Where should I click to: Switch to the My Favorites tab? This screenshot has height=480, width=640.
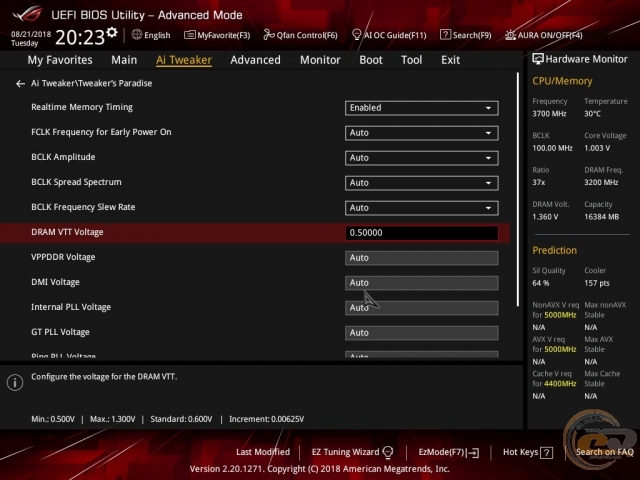(60, 60)
